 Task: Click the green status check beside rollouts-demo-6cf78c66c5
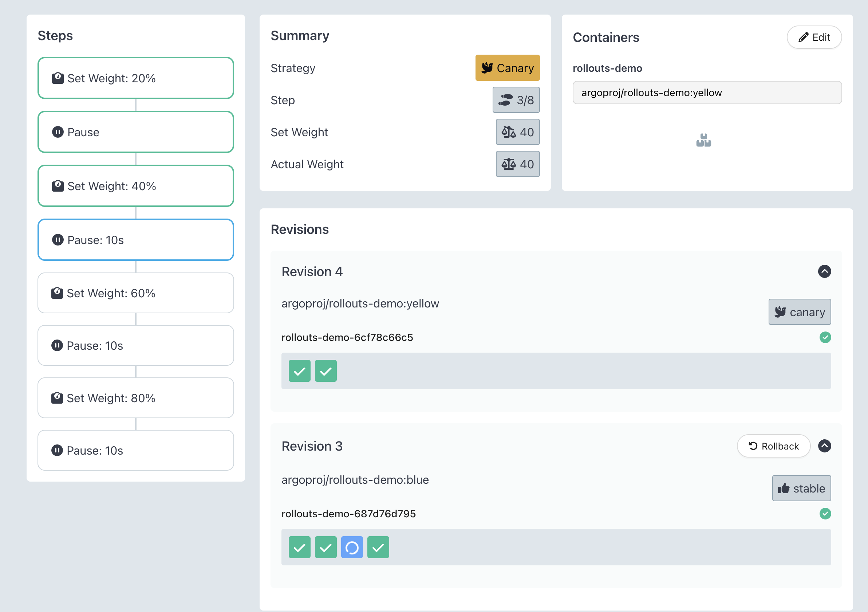[x=825, y=337]
